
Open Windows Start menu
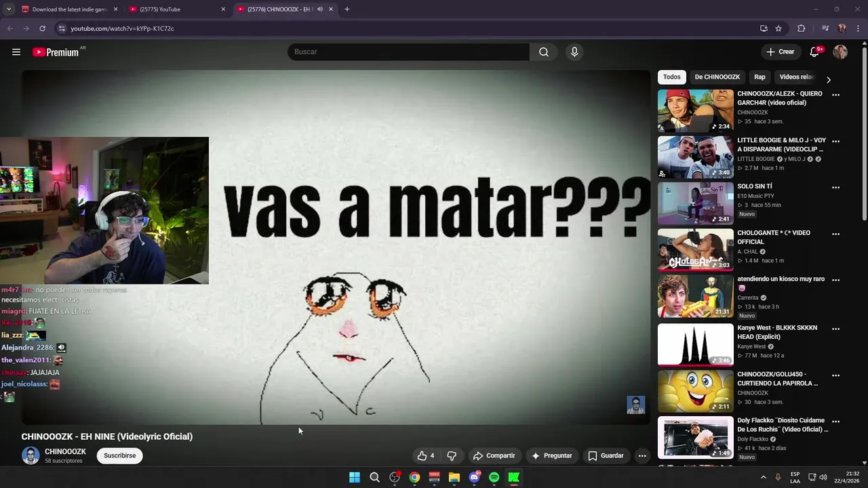point(355,477)
